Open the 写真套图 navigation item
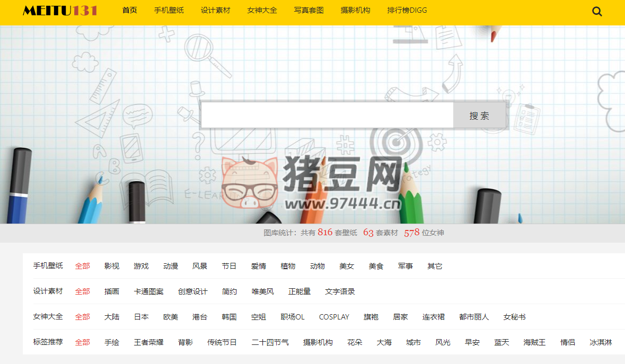The image size is (625, 364). point(309,10)
